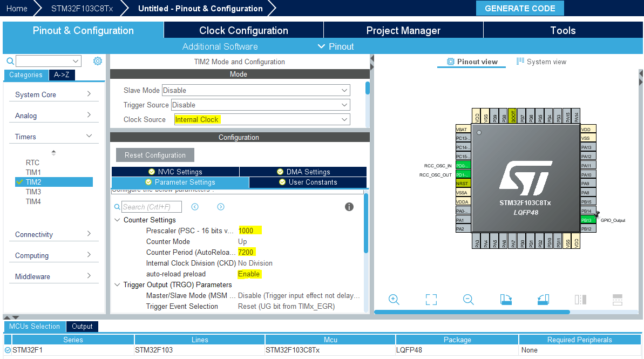Click the rightmost layout icon under the pinout

(618, 300)
